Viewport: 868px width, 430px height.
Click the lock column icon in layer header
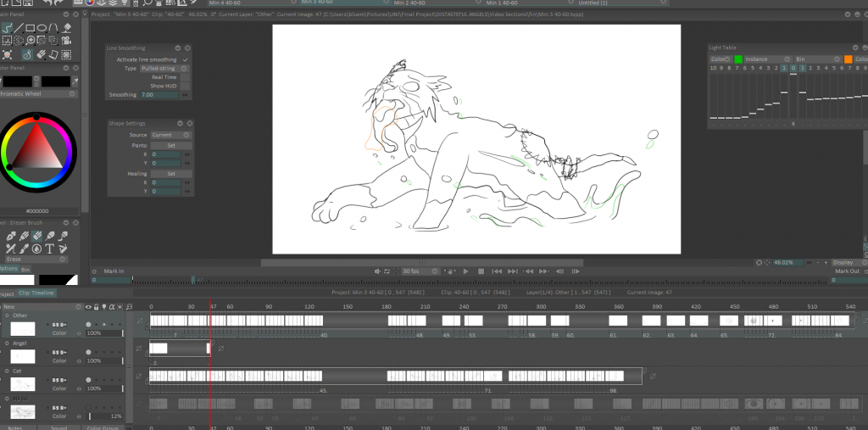97,306
